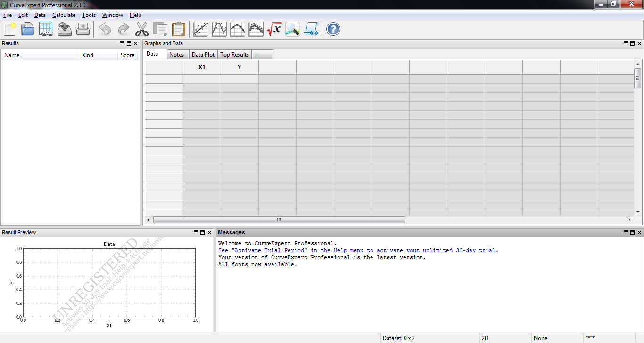Viewport: 644px width, 343px height.
Task: Click the empty Data preview plot
Action: pyautogui.click(x=109, y=283)
